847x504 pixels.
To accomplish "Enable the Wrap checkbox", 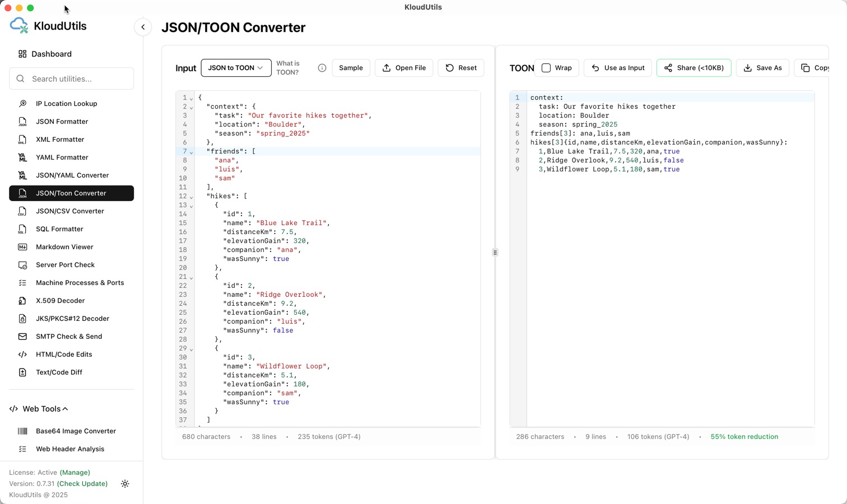I will [546, 68].
